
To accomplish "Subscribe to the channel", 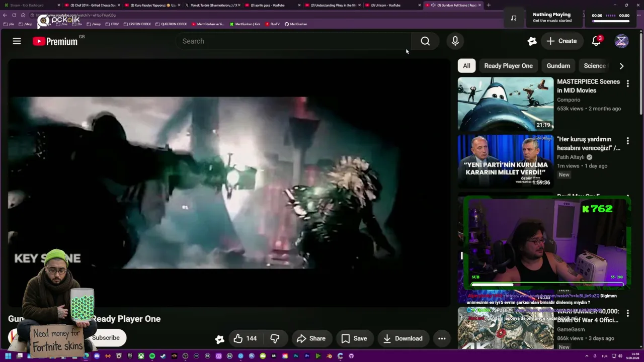I will pyautogui.click(x=106, y=338).
